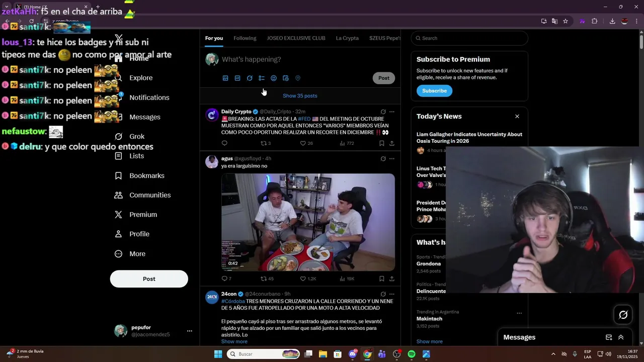Reply to the Daily Crypto post
Viewport: 644px width, 362px height.
(224, 143)
